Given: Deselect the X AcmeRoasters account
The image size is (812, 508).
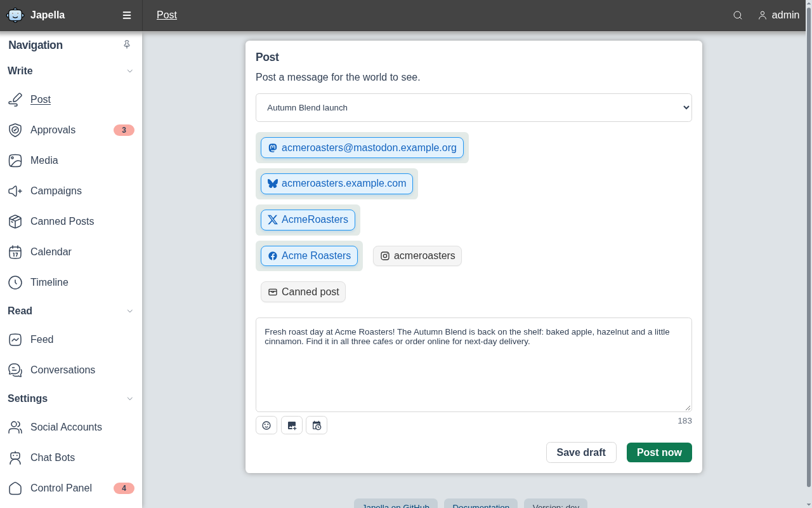Looking at the screenshot, I should click(308, 220).
